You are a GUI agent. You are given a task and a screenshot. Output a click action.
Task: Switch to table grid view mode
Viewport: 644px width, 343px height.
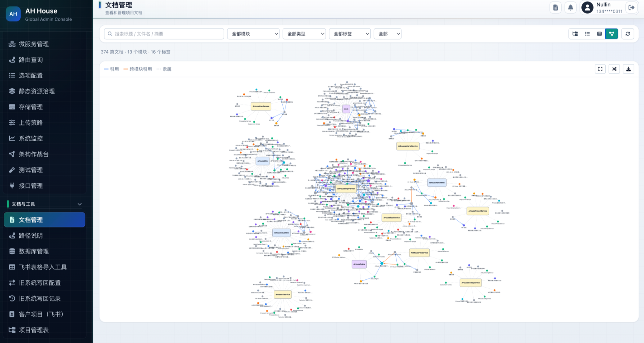599,34
